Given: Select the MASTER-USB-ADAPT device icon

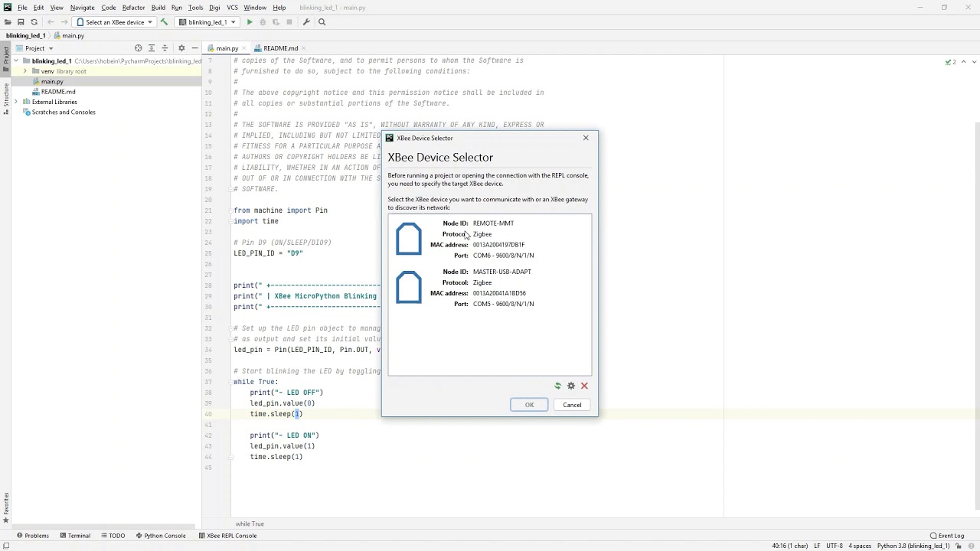Looking at the screenshot, I should 409,288.
